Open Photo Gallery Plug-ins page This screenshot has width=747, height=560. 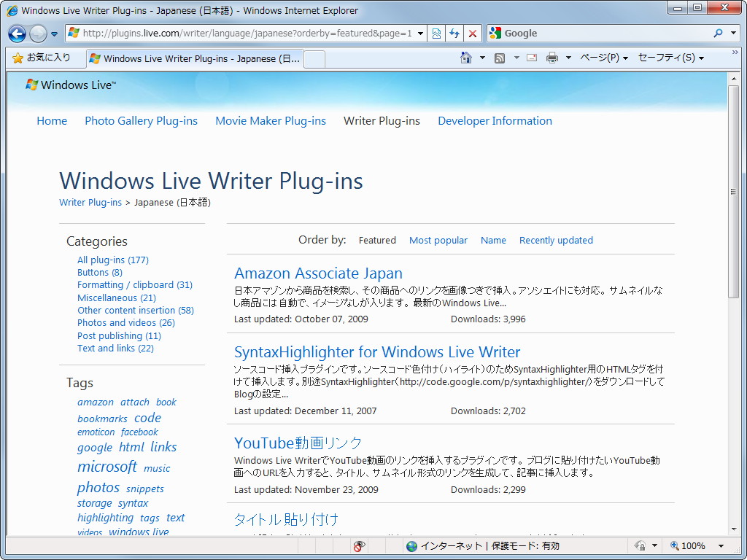141,121
